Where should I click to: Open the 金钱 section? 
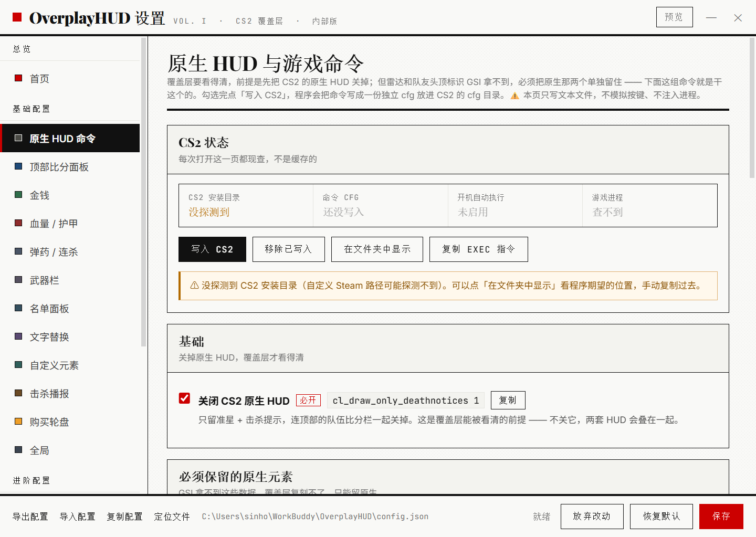coord(70,195)
